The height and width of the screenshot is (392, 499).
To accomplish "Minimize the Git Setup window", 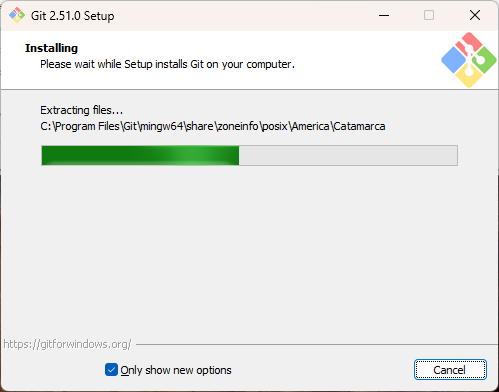I will pos(384,15).
